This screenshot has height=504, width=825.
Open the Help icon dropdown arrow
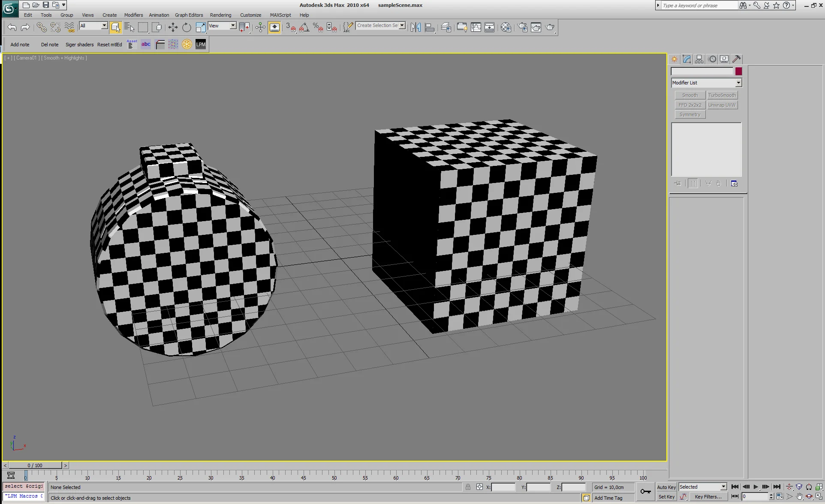793,5
